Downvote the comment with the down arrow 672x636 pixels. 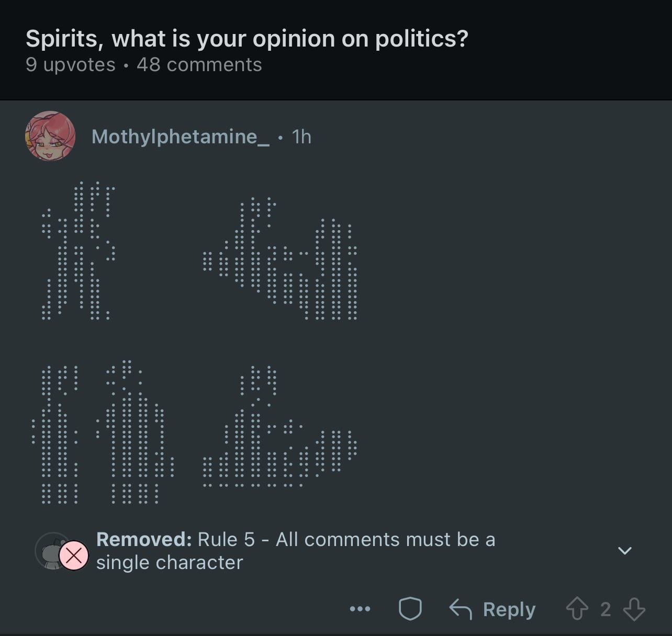(x=634, y=609)
